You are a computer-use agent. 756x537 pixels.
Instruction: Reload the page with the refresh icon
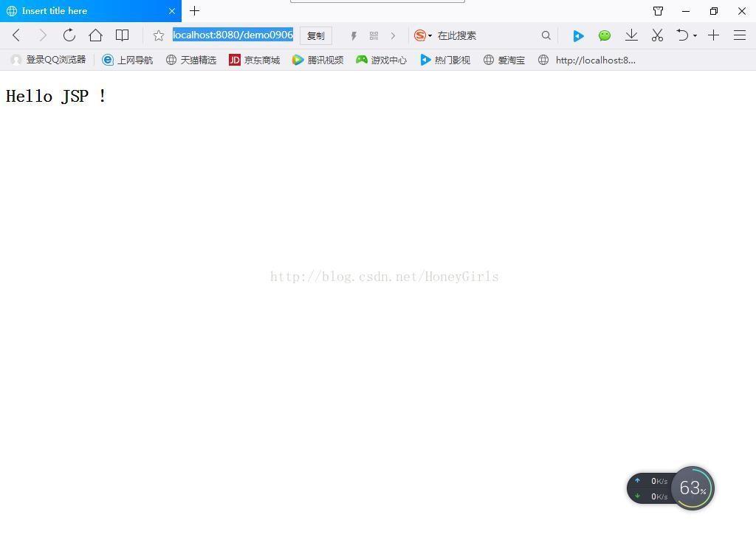69,35
